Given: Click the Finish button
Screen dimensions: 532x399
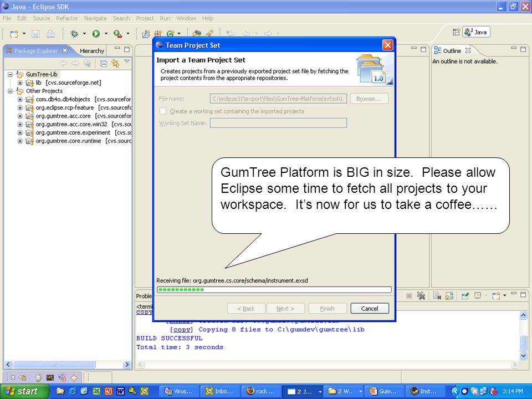Looking at the screenshot, I should (x=327, y=309).
